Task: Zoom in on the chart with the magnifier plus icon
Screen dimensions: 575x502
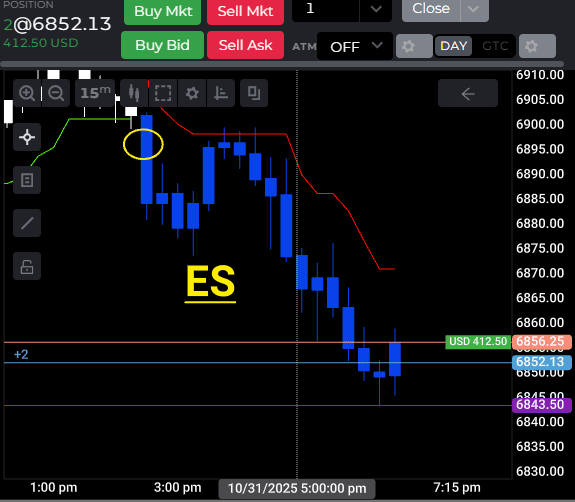Action: [x=27, y=93]
